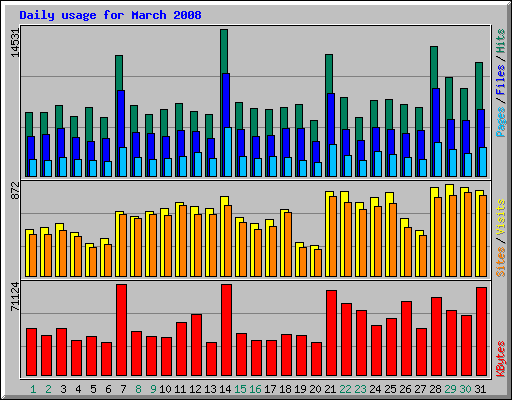The height and width of the screenshot is (400, 512).
Task: Click day label 13
Action: click(210, 389)
